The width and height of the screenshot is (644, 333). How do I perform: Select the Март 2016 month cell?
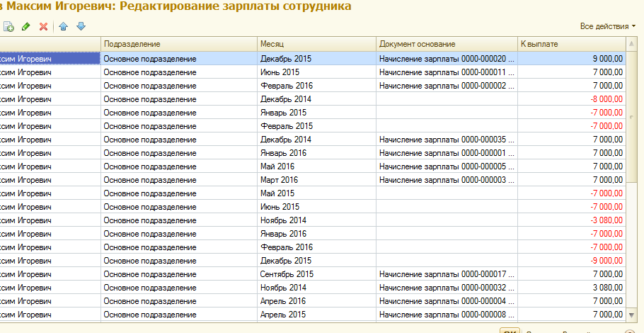(316, 180)
